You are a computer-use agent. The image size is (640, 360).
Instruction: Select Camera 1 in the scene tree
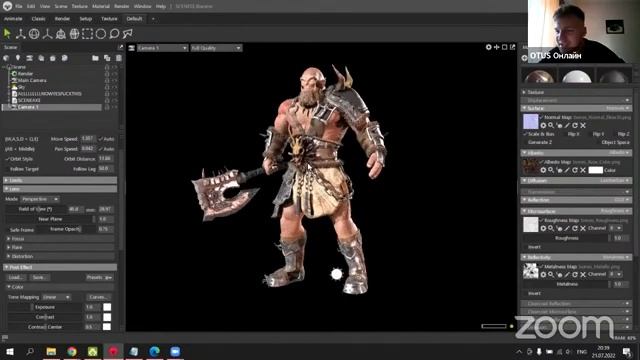point(51,107)
